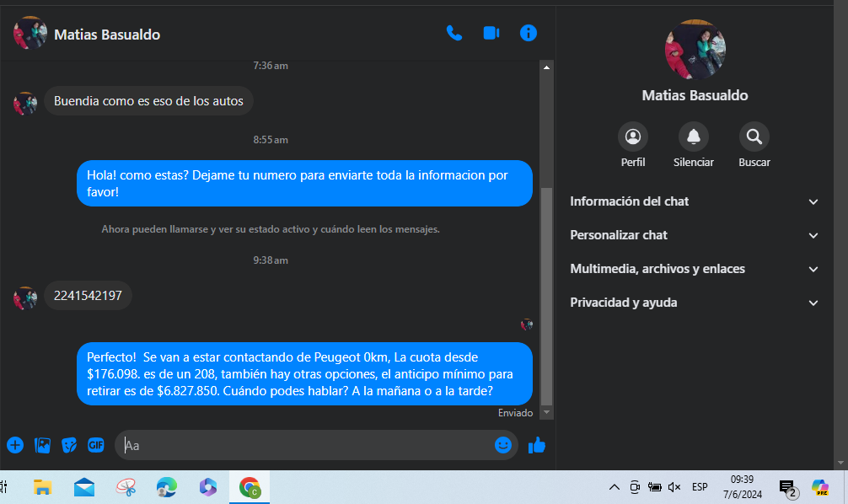848x504 pixels.
Task: Expand Privacidad y ayuda section
Action: click(x=694, y=303)
